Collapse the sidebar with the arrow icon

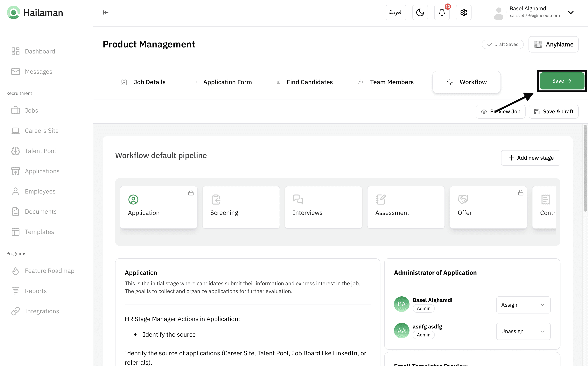click(x=106, y=12)
